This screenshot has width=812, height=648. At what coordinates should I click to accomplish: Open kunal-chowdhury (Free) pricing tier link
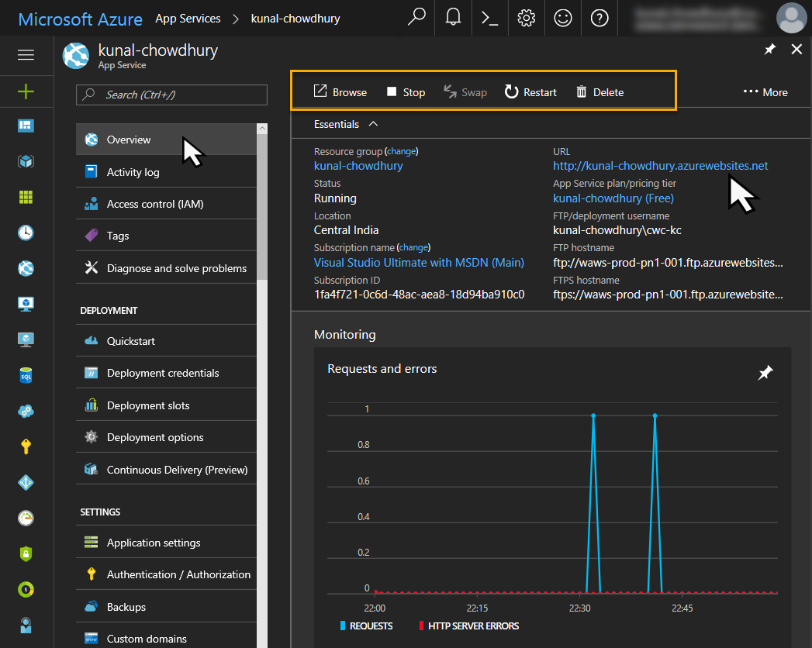click(x=613, y=198)
